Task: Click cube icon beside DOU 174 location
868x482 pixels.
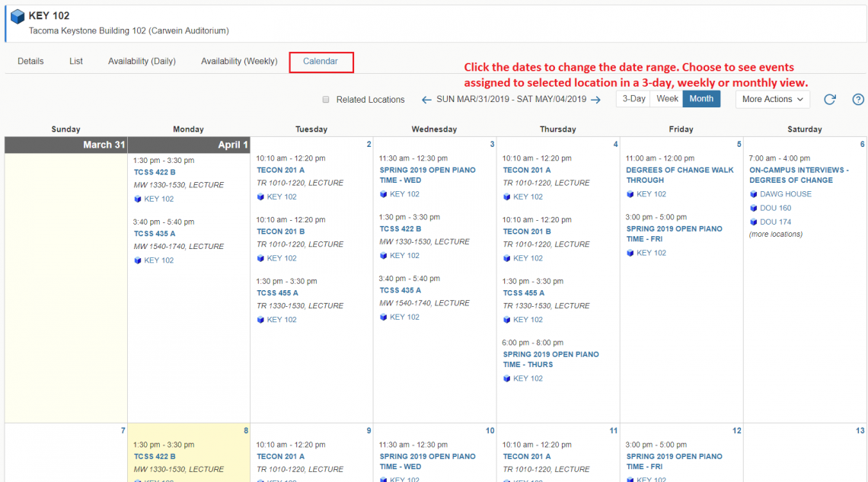Action: click(x=753, y=222)
